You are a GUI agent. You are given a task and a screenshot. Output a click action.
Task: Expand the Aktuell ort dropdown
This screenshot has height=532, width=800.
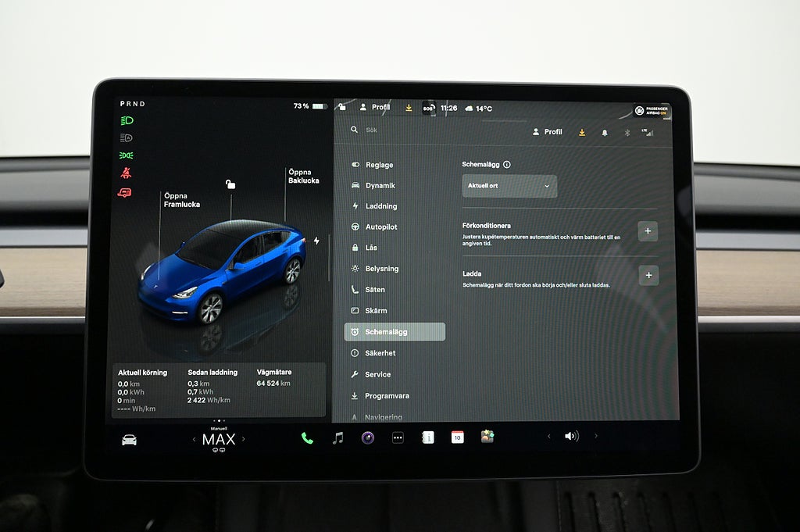(509, 186)
